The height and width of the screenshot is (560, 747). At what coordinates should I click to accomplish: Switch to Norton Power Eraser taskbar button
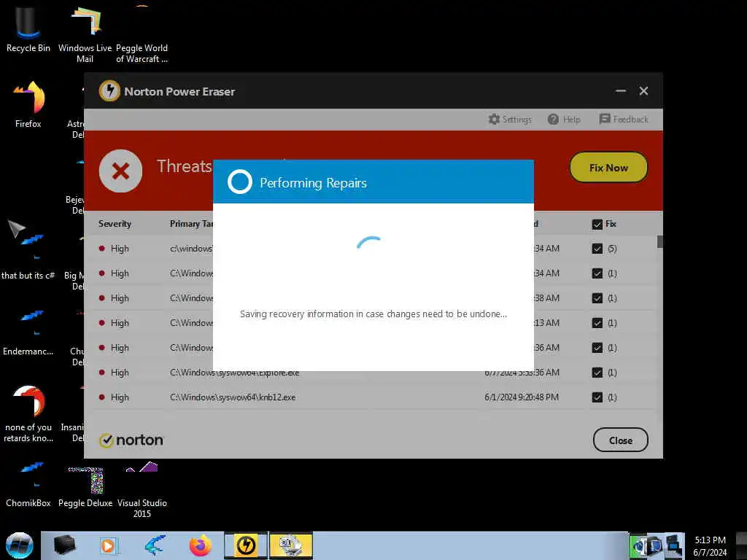246,545
